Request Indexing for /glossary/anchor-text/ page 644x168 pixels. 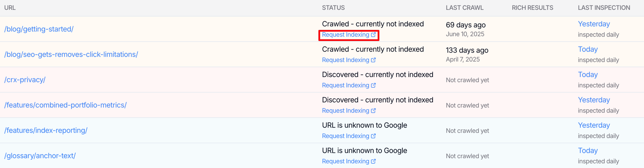pyautogui.click(x=345, y=161)
